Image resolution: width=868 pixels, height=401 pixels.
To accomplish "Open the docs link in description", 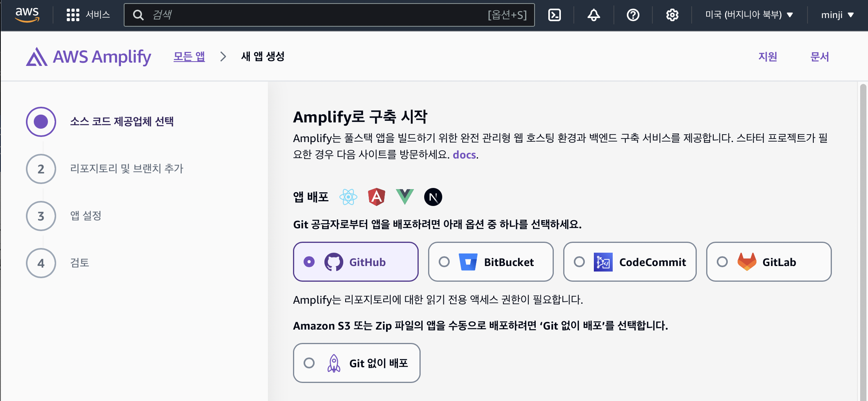I will tap(464, 155).
